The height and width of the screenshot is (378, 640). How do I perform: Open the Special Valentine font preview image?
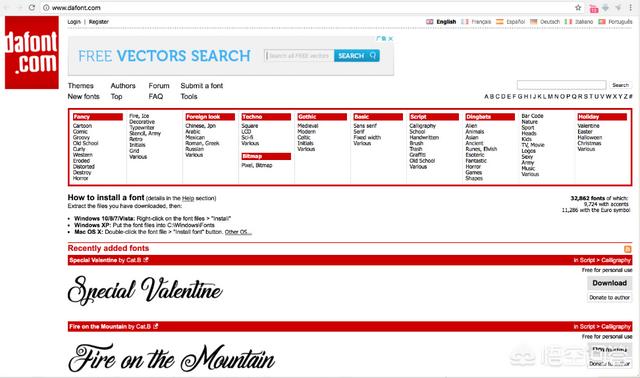(145, 290)
